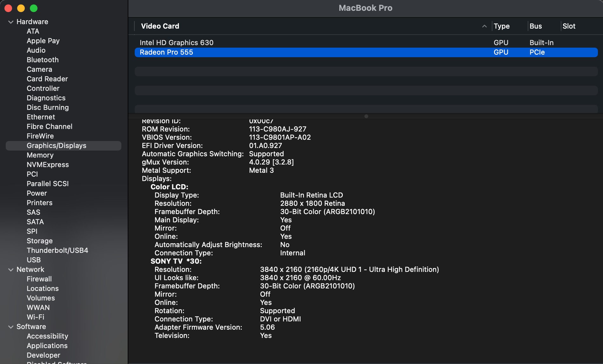Select the Software category label
The image size is (603, 364).
coord(31,327)
